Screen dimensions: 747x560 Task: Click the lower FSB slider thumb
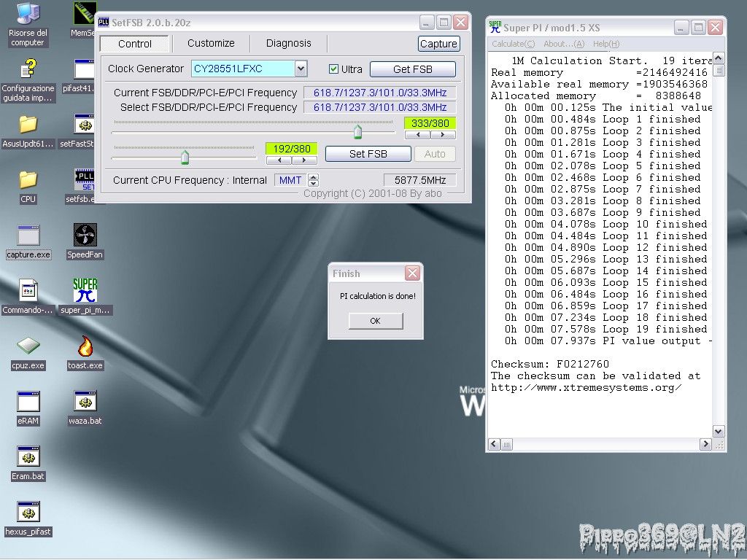tap(185, 157)
